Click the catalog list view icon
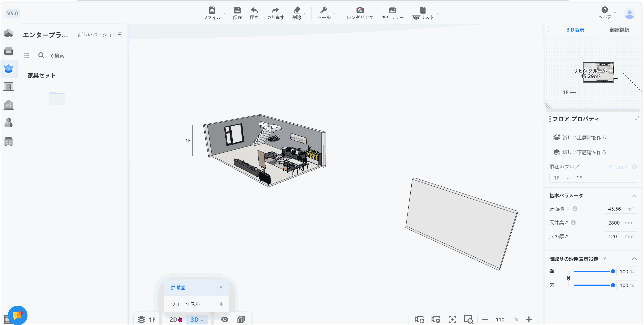 click(x=27, y=55)
